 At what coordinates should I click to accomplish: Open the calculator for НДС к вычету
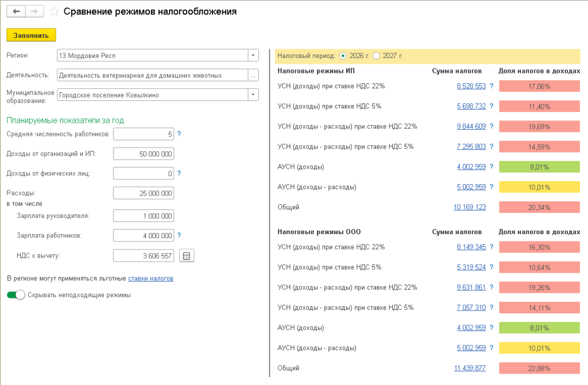click(x=187, y=256)
